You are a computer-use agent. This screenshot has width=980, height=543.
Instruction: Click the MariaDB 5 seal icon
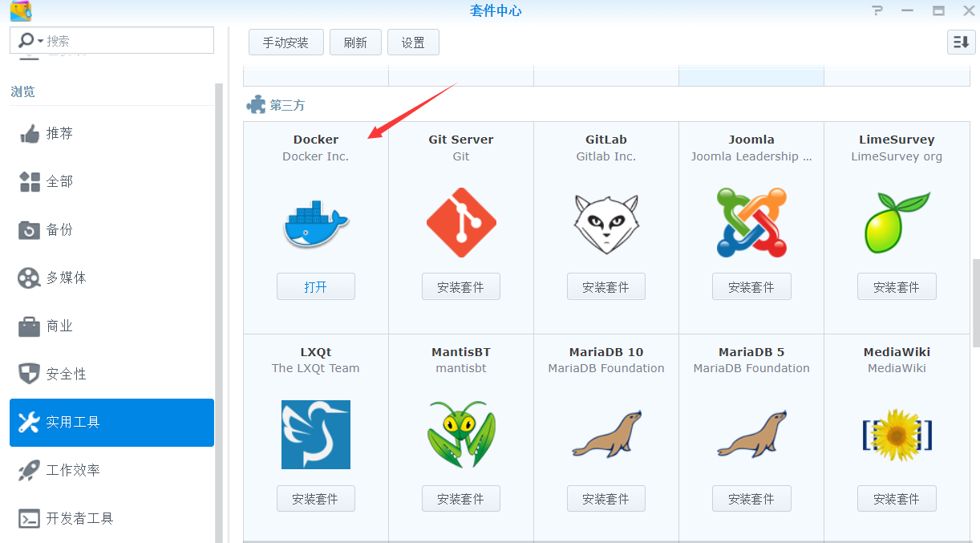coord(751,435)
